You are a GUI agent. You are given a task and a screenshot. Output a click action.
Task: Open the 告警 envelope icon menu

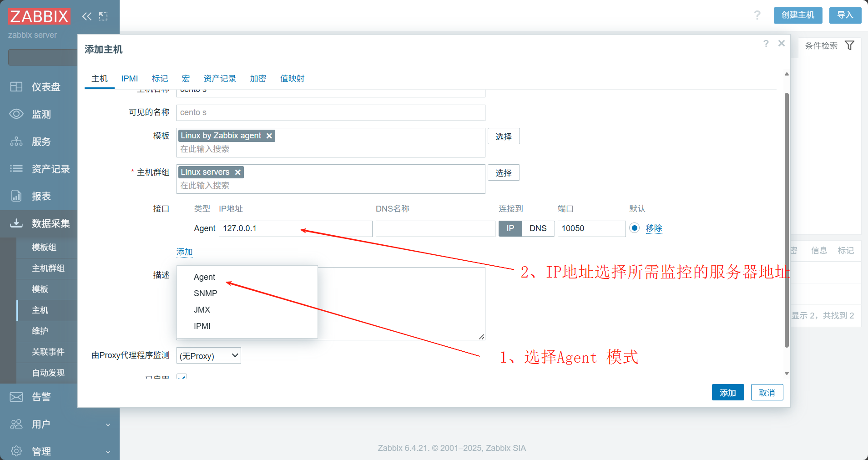pyautogui.click(x=16, y=397)
